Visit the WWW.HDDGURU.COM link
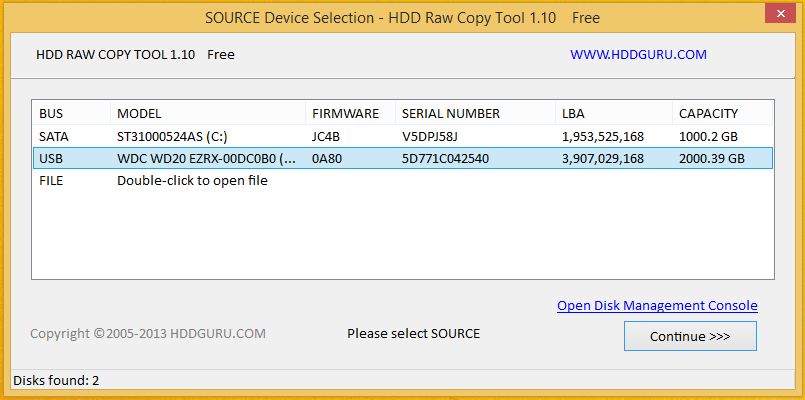The height and width of the screenshot is (400, 805). pyautogui.click(x=638, y=54)
